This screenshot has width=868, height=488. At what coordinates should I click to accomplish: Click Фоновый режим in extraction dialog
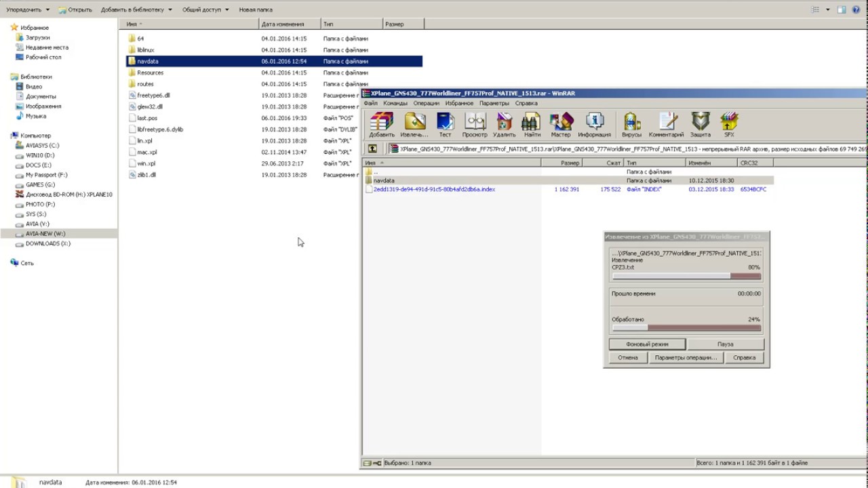pos(648,344)
